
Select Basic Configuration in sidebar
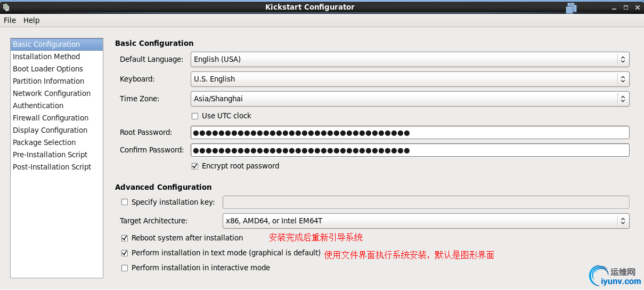click(56, 44)
